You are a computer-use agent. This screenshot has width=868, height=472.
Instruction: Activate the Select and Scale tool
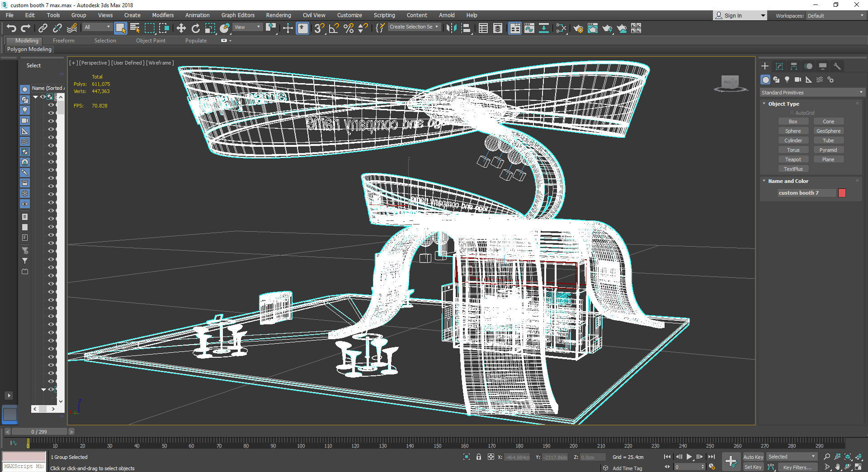click(210, 28)
